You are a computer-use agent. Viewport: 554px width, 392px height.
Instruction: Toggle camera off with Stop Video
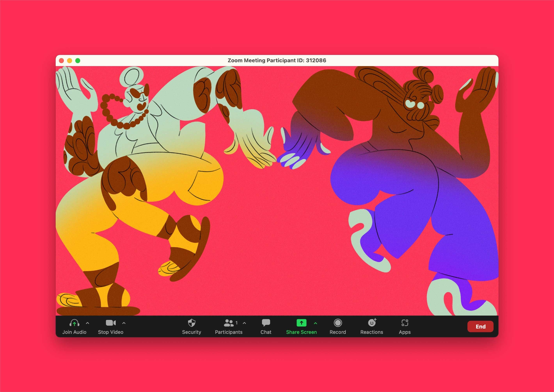111,323
